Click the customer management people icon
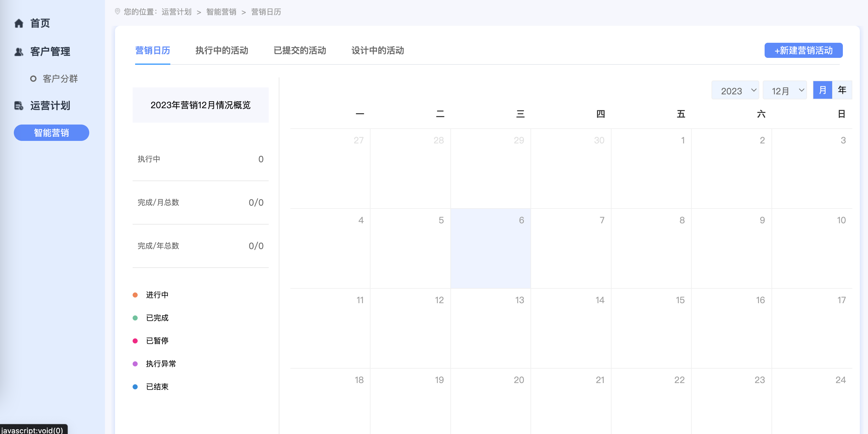 (19, 52)
